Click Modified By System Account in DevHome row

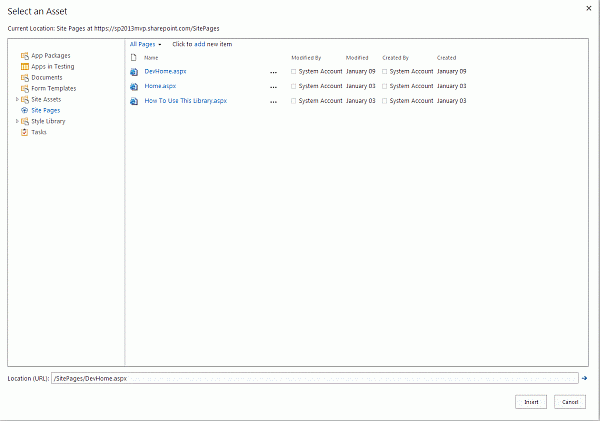(x=320, y=72)
